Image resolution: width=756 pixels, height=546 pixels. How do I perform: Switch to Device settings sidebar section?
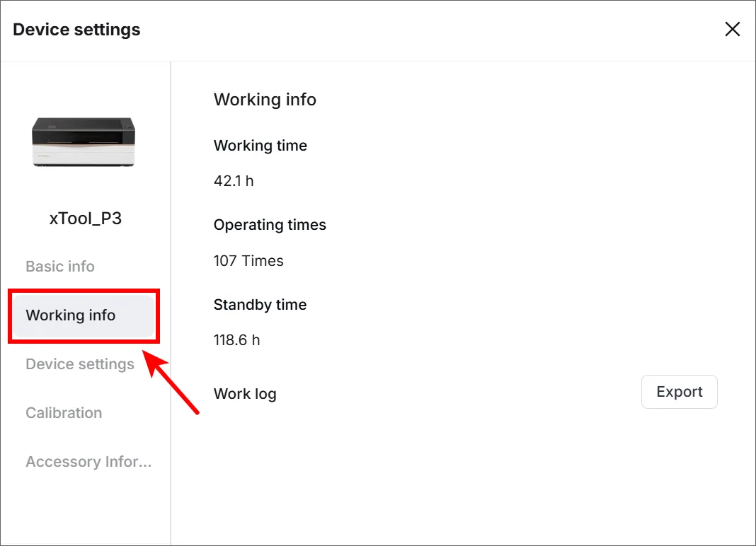tap(80, 364)
